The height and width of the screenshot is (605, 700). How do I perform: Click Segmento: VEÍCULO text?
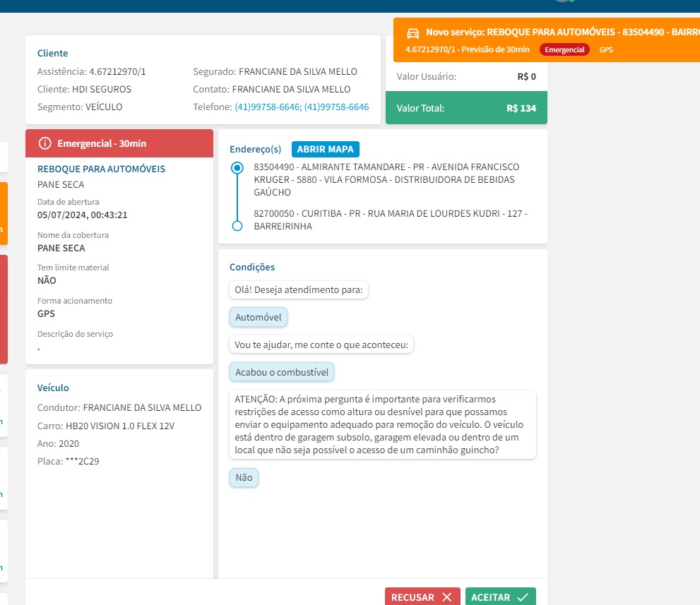80,107
